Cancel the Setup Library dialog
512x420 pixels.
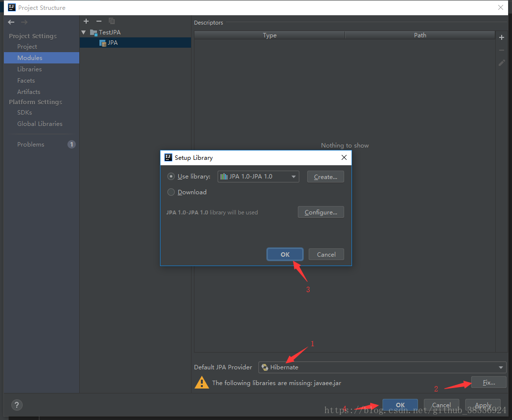[326, 254]
